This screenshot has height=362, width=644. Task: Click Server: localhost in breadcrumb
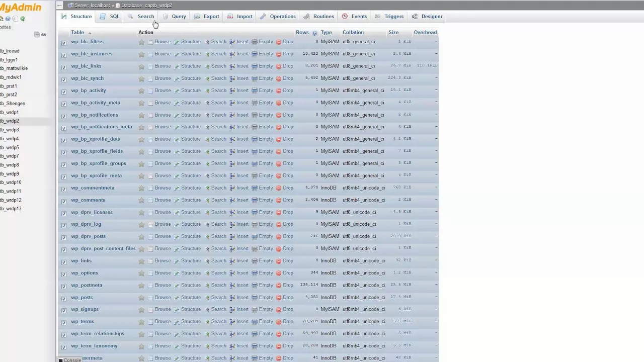pos(92,6)
